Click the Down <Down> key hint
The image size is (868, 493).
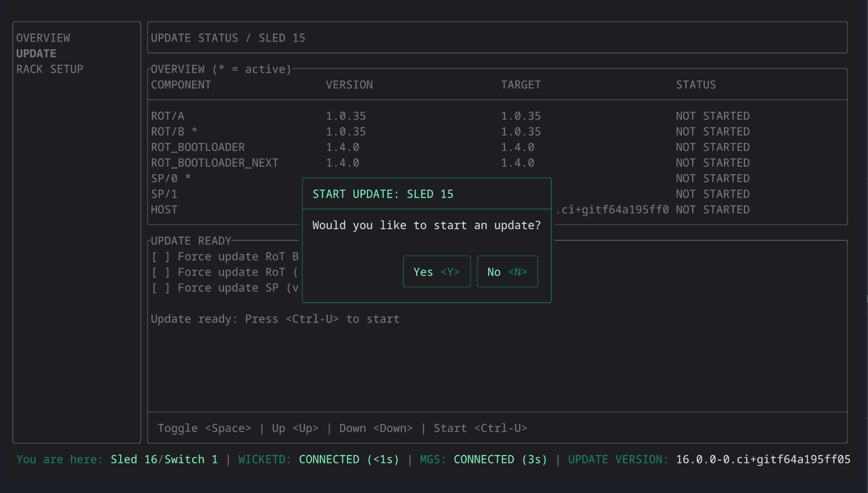376,428
